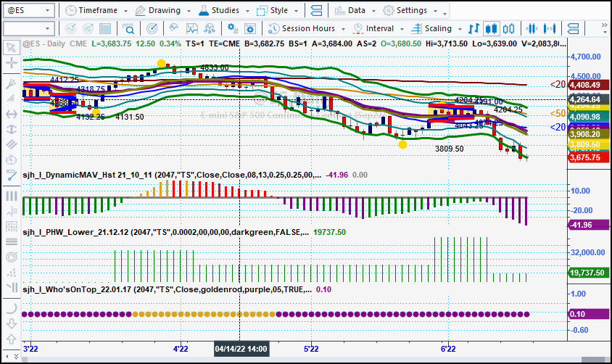Image resolution: width=612 pixels, height=364 pixels.
Task: Click the window gear settings icon
Action: (249, 28)
